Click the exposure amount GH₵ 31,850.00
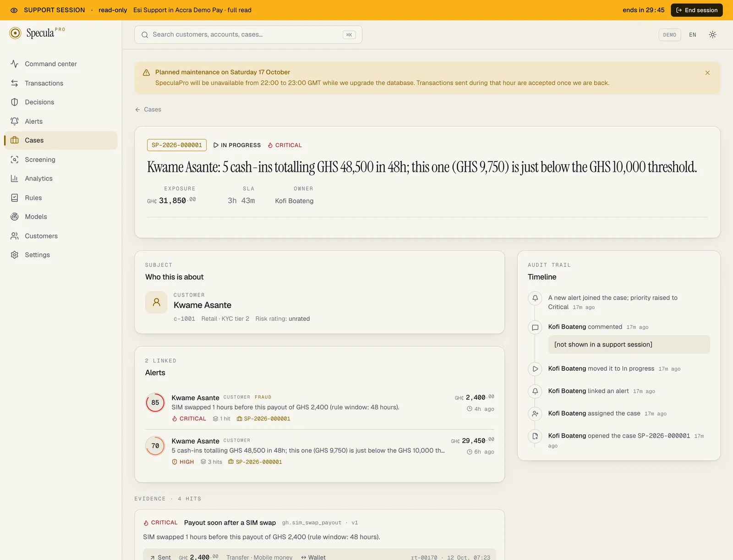 click(171, 201)
